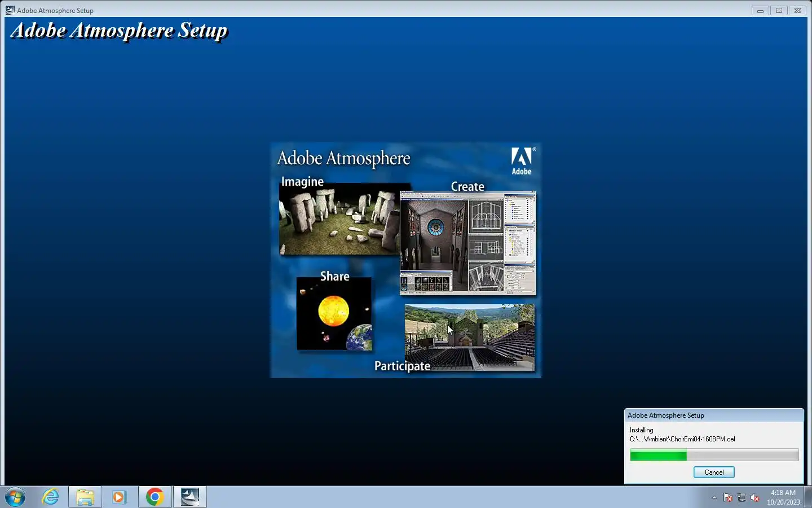The width and height of the screenshot is (812, 508).
Task: Click the network status tray icon
Action: 742,498
